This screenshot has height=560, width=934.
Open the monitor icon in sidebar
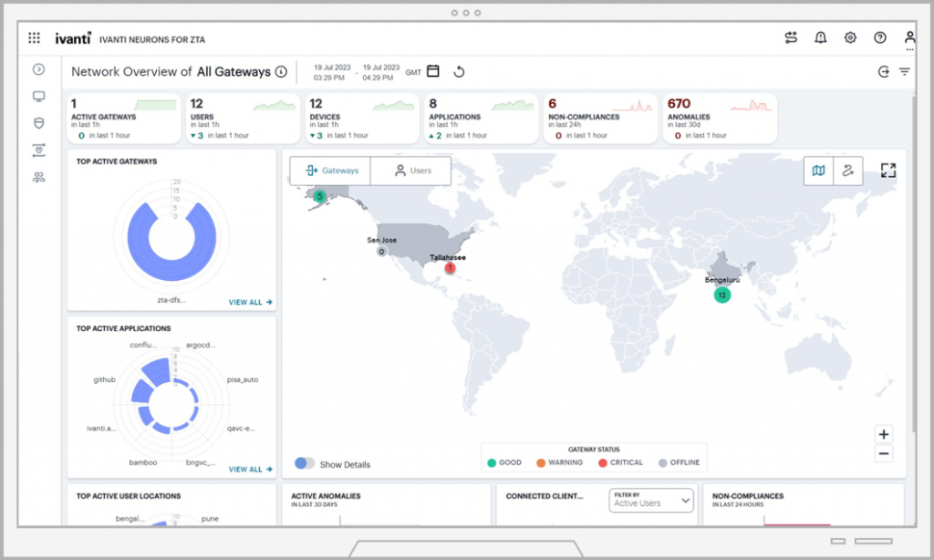38,97
